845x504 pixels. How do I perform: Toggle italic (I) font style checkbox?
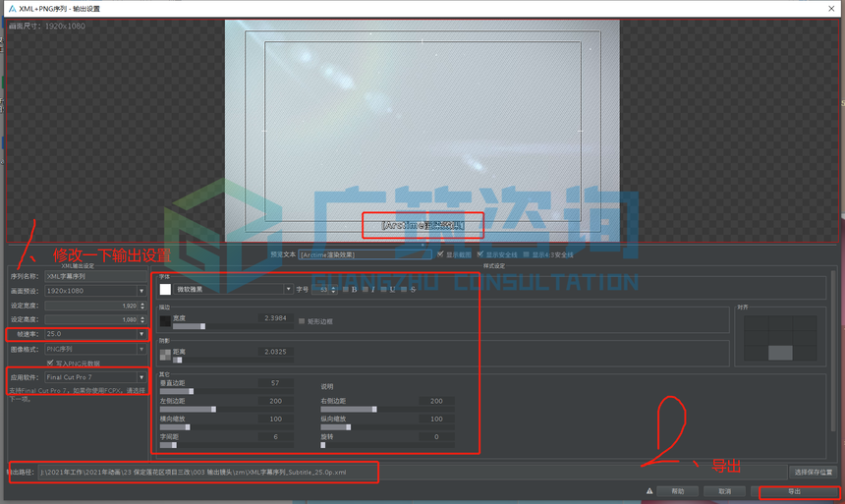pos(365,290)
